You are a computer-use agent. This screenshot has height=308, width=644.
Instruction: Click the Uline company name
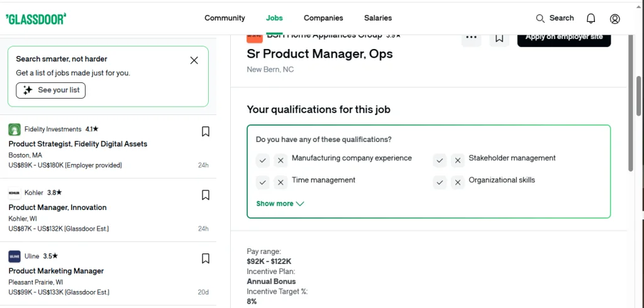click(x=32, y=256)
